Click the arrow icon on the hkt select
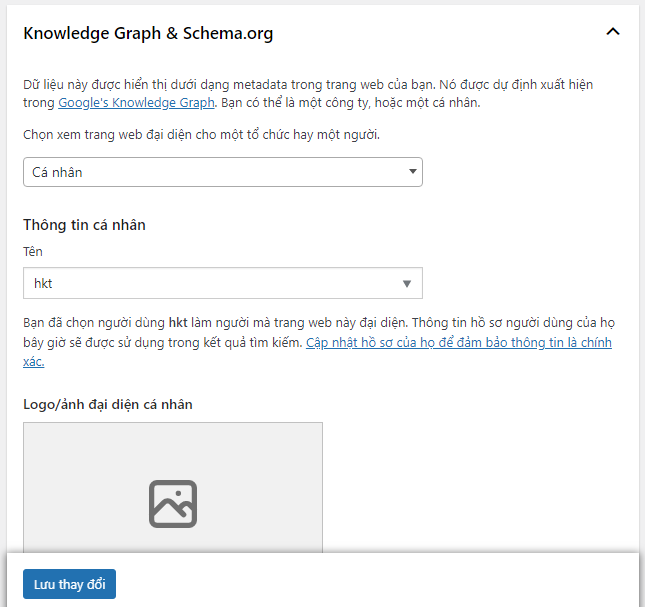 click(407, 283)
